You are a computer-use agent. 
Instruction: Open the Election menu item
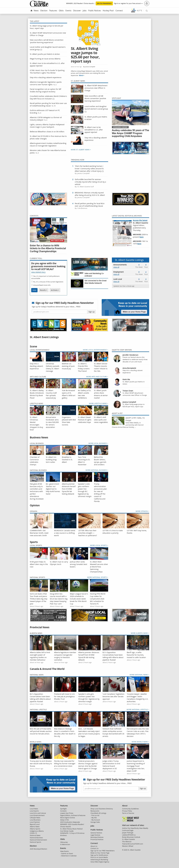coord(44,10)
